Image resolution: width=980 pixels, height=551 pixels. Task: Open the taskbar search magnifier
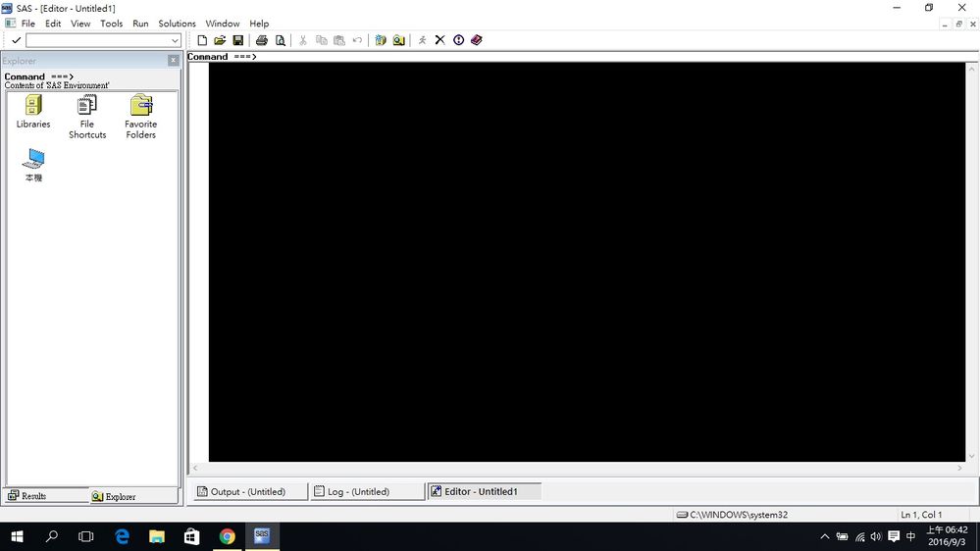[x=52, y=536]
